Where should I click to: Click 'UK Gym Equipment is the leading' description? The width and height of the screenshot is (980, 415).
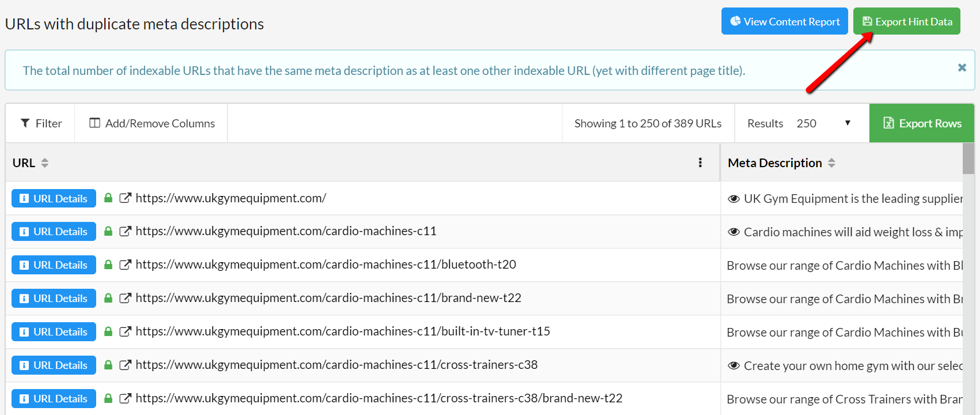(x=853, y=199)
